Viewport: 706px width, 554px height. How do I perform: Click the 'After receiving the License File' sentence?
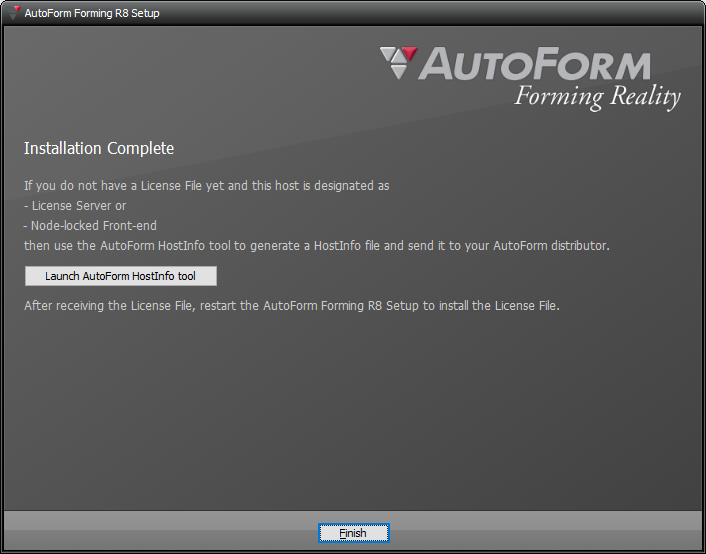tap(292, 305)
